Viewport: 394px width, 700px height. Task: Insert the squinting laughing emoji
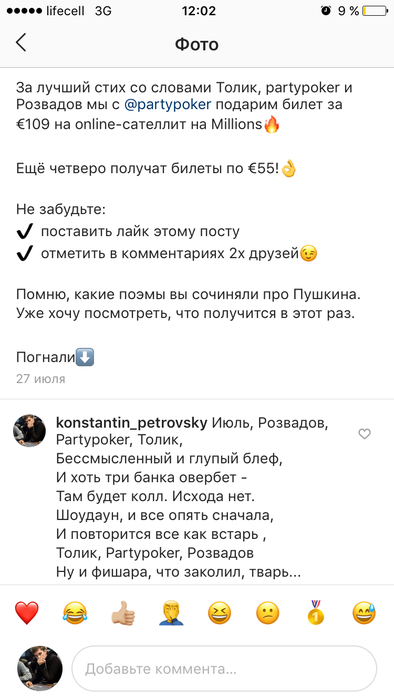(x=220, y=612)
